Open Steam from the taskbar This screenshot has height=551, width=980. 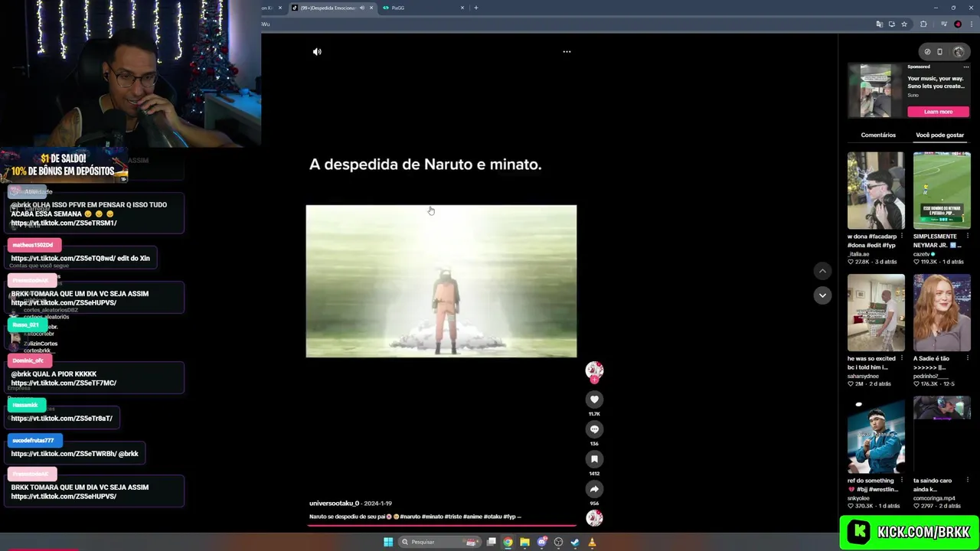click(x=575, y=542)
